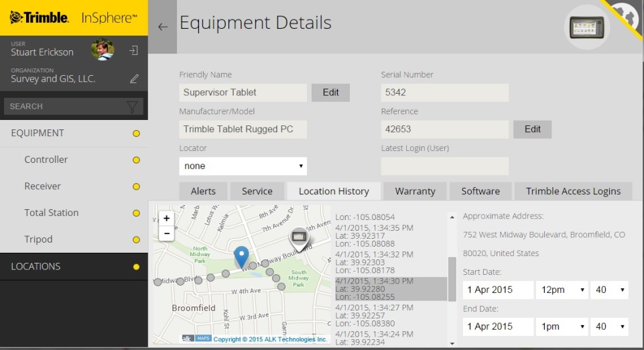Screen dimensions: 644x350
Task: Click the ALK Maps logo on map
Action: (x=197, y=339)
